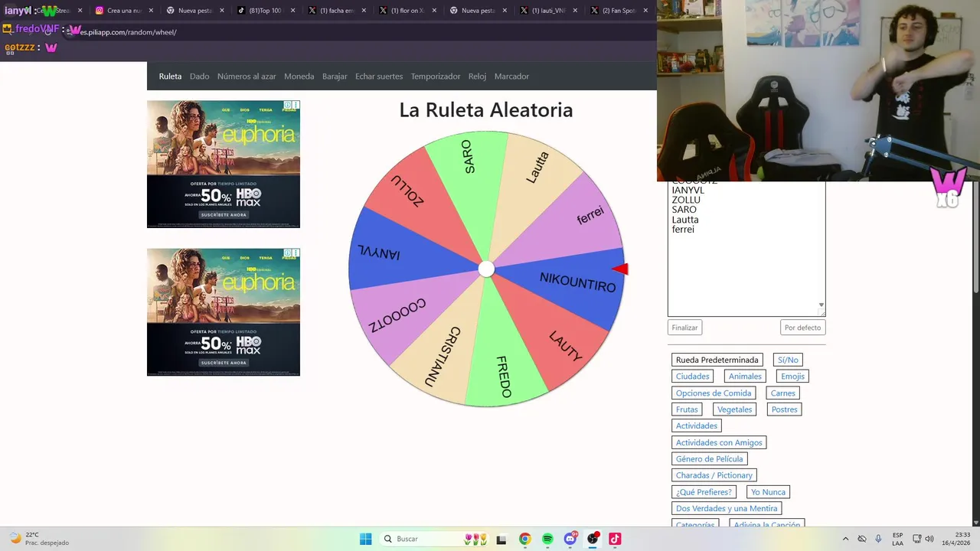Image resolution: width=980 pixels, height=551 pixels.
Task: Click the LAUTY segment on the wheel
Action: (566, 346)
